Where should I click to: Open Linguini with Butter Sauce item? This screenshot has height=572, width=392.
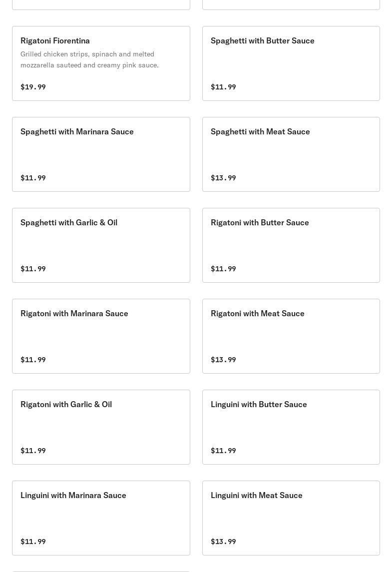(x=291, y=427)
